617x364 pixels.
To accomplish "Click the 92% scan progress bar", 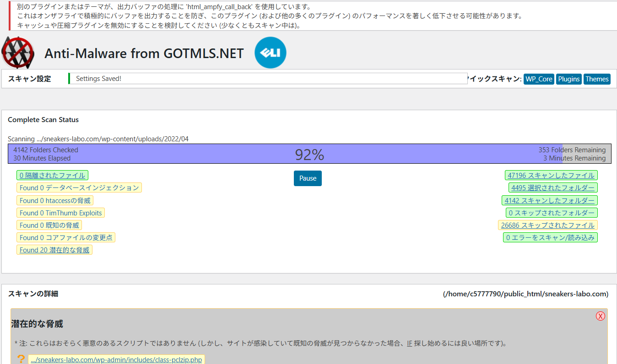I will point(309,154).
